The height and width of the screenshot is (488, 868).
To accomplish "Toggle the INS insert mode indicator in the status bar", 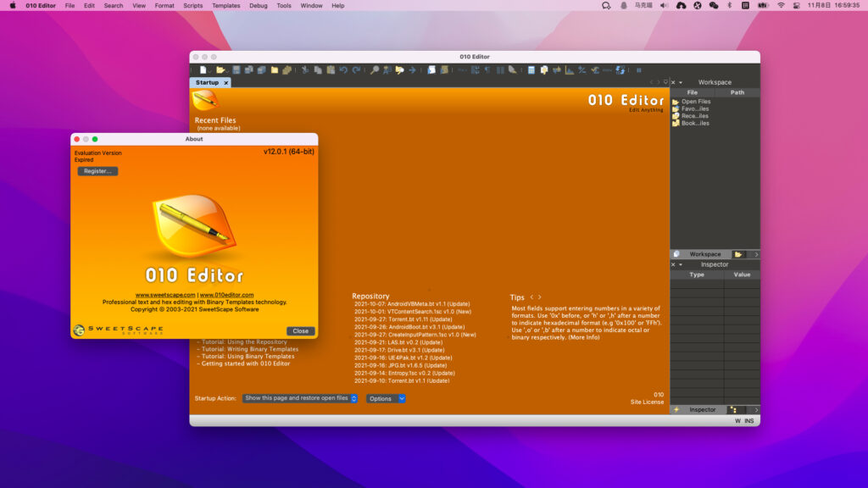I will point(749,419).
